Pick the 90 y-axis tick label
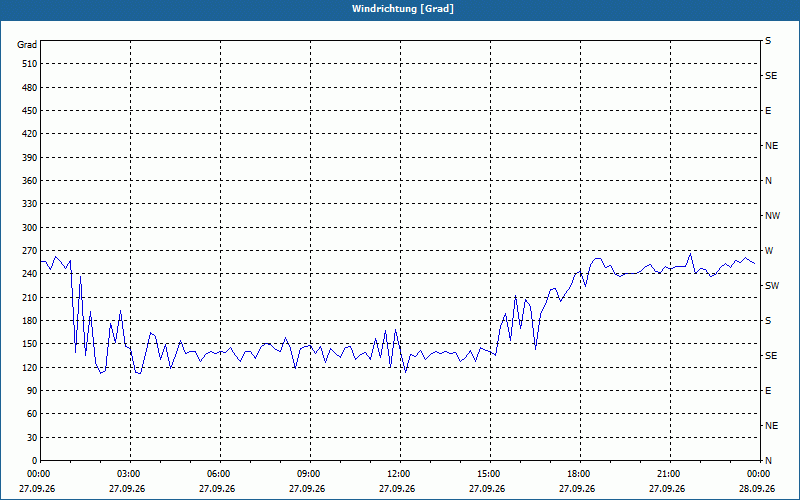The image size is (800, 500). click(x=32, y=391)
